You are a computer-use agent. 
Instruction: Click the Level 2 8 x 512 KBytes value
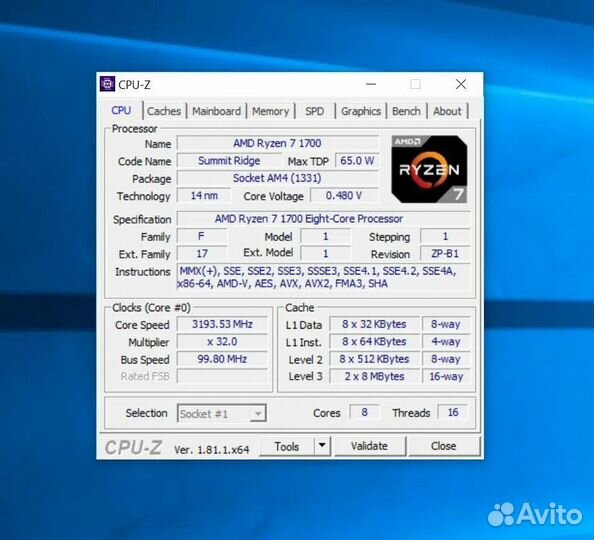point(374,359)
